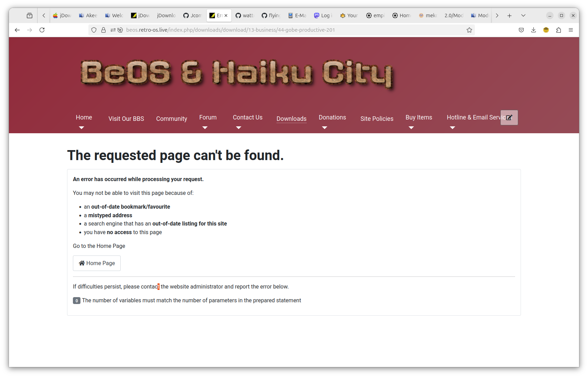588x377 pixels.
Task: Switch to the mekc tab
Action: [x=428, y=15]
